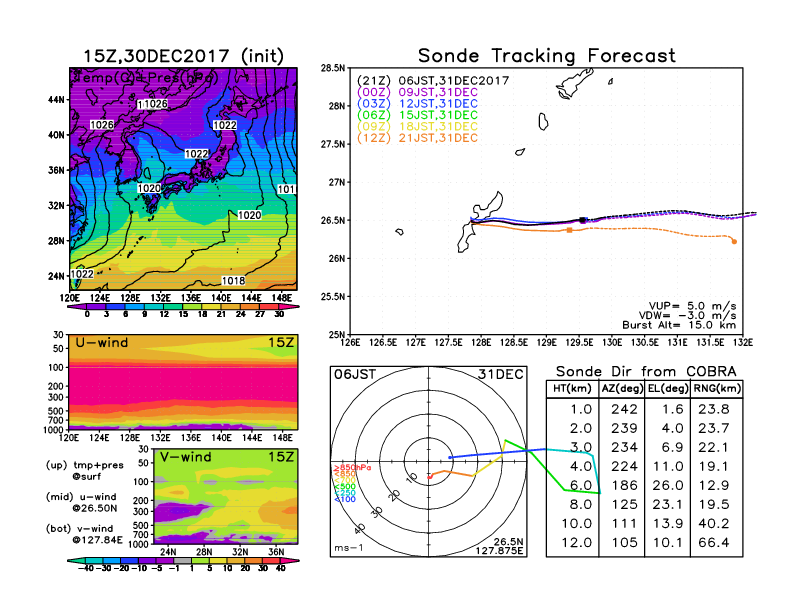Click the '28.5N' latitude axis label
Screen dimensions: 792x612
coord(333,68)
